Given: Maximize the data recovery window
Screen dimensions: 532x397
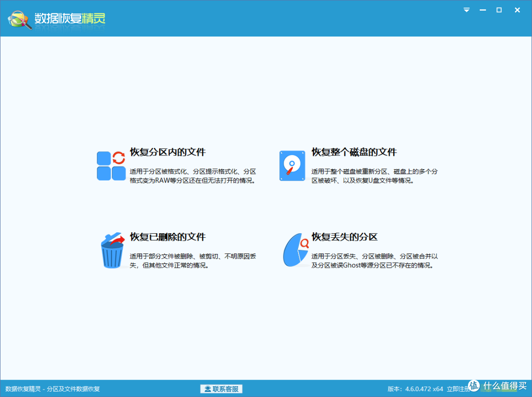Looking at the screenshot, I should pos(499,10).
